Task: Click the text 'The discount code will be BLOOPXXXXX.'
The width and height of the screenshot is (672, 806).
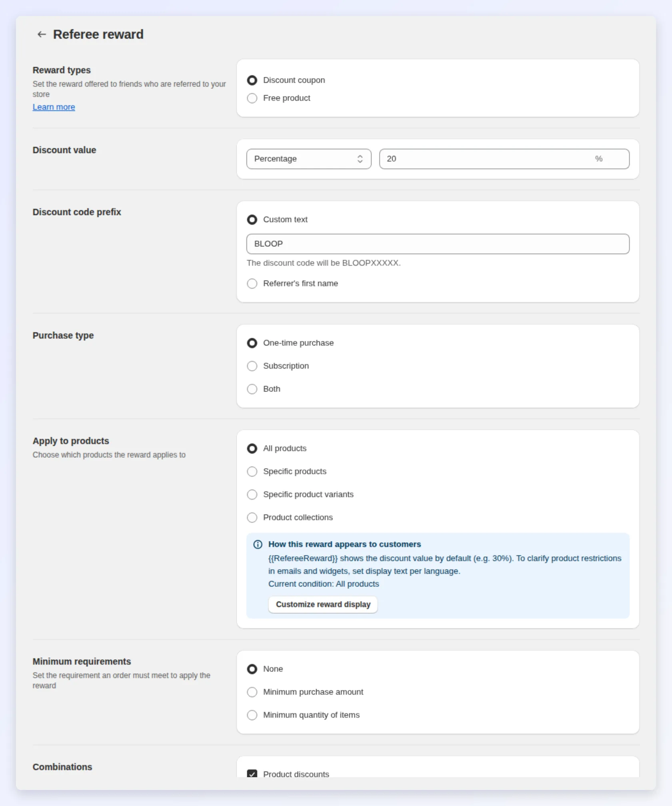Action: [324, 263]
